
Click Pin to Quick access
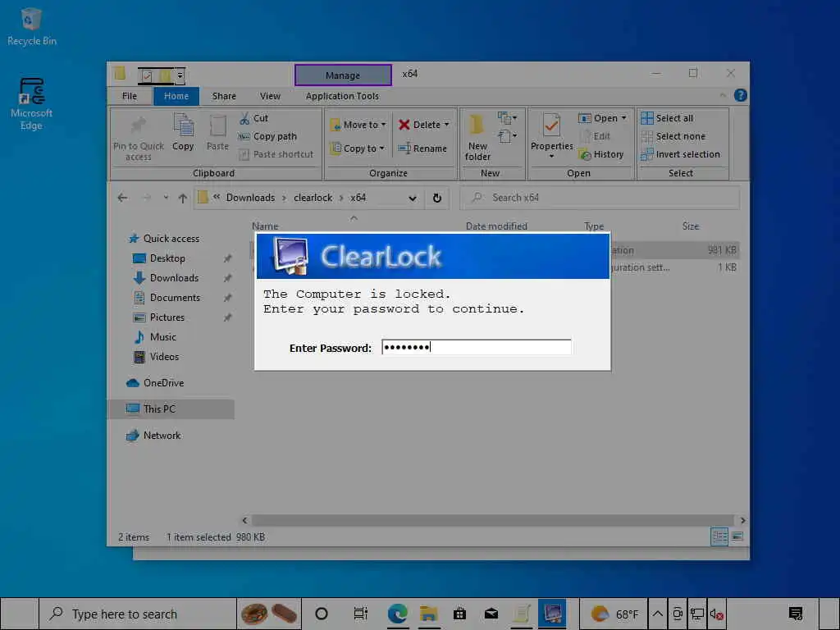[138, 138]
